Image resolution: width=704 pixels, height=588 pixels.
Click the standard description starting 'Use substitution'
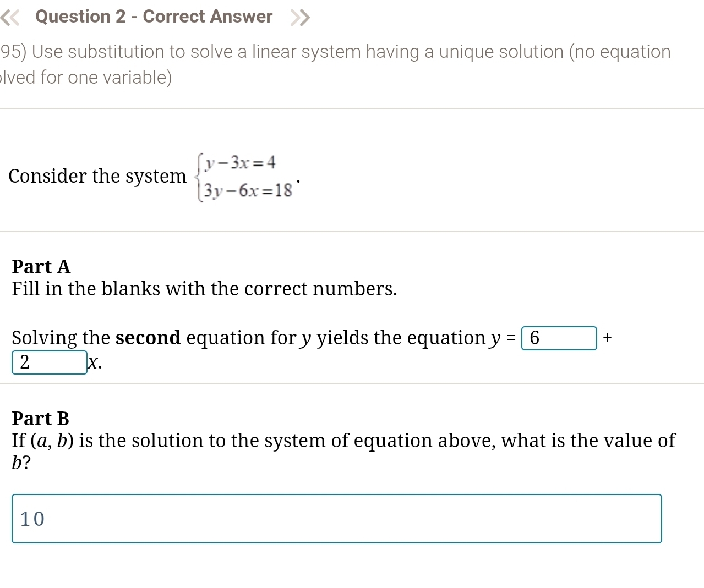(351, 52)
